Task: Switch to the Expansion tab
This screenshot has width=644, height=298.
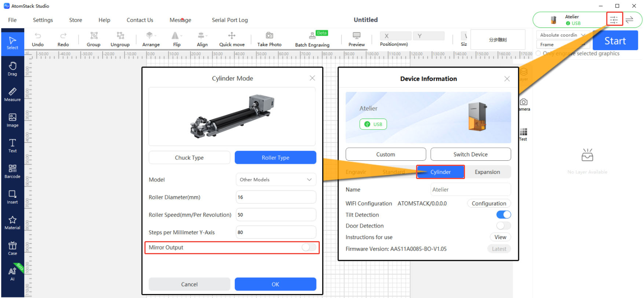Action: pyautogui.click(x=487, y=172)
